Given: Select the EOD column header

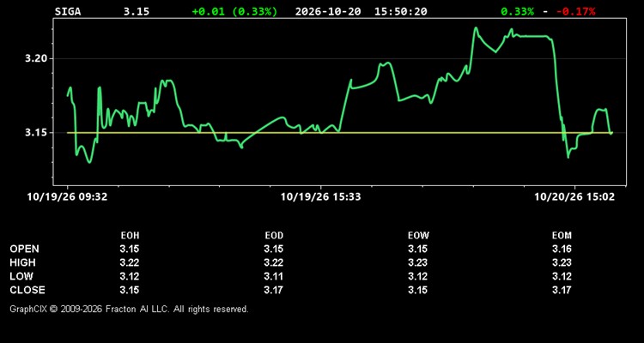Looking at the screenshot, I should point(274,236).
